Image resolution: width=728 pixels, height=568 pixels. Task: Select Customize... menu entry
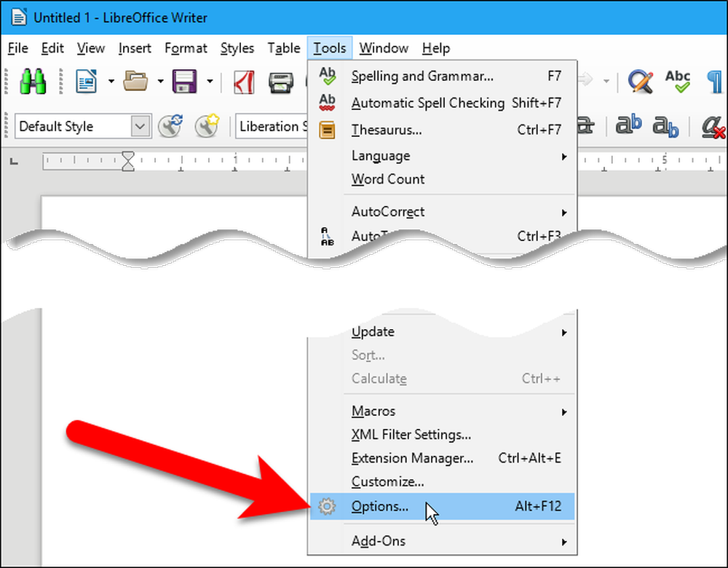tap(442, 481)
